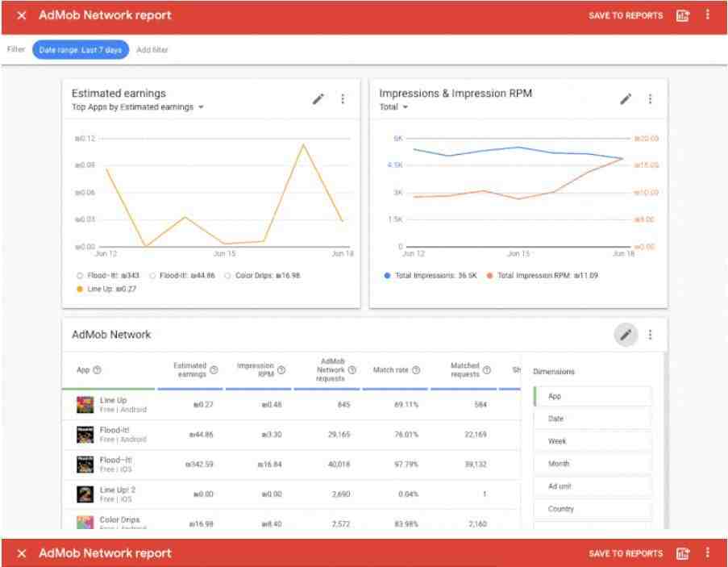The image size is (728, 567).
Task: Click the ₪16.84 impression RPM cell
Action: click(270, 465)
